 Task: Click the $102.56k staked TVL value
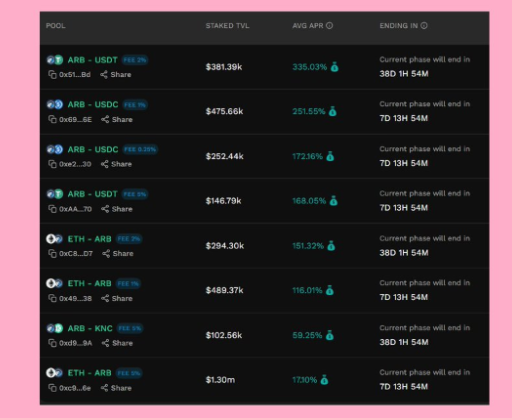[224, 335]
